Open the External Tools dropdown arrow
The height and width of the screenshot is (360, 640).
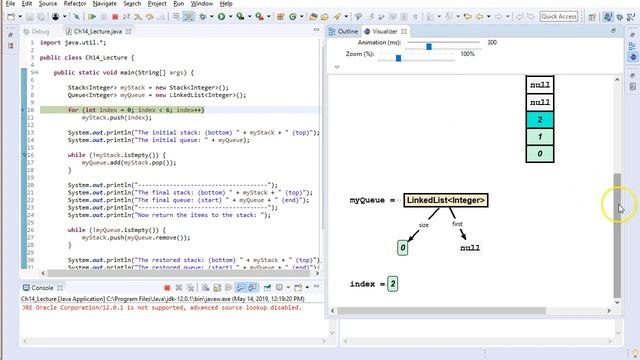coord(269,17)
